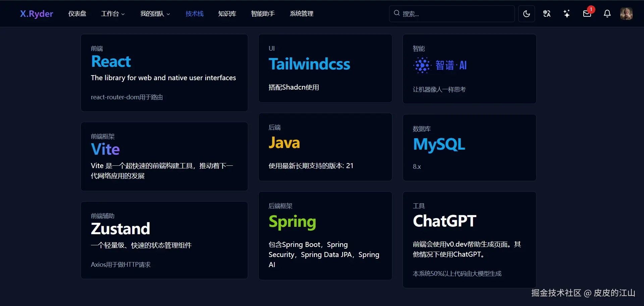Click the '工具' category label
Screen dimensions: 644x306
[x=419, y=206]
